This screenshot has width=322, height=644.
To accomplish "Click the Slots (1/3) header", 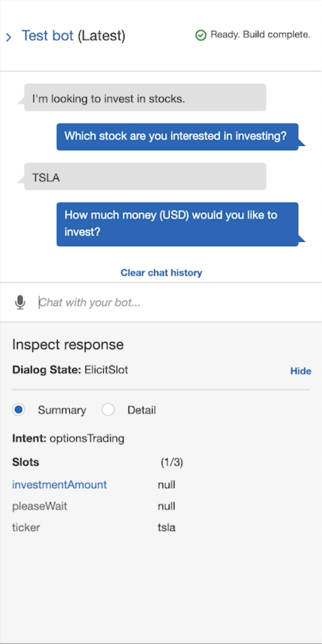I will [x=25, y=462].
